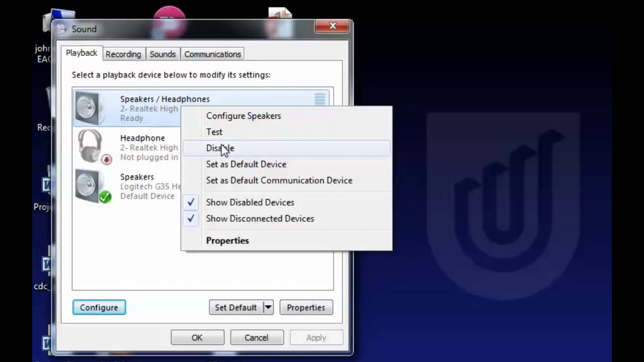Screen dimensions: 644x362
Task: Toggle Show Disconnected Devices
Action: pyautogui.click(x=260, y=218)
